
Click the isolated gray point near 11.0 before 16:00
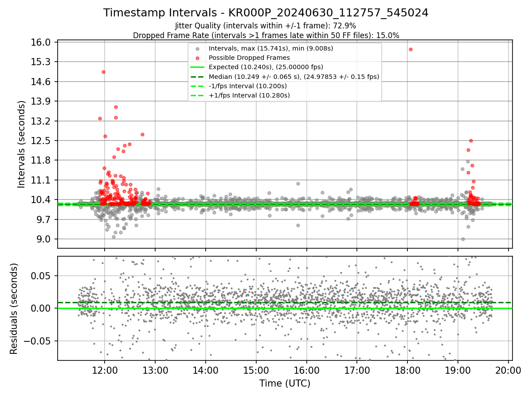click(x=298, y=184)
